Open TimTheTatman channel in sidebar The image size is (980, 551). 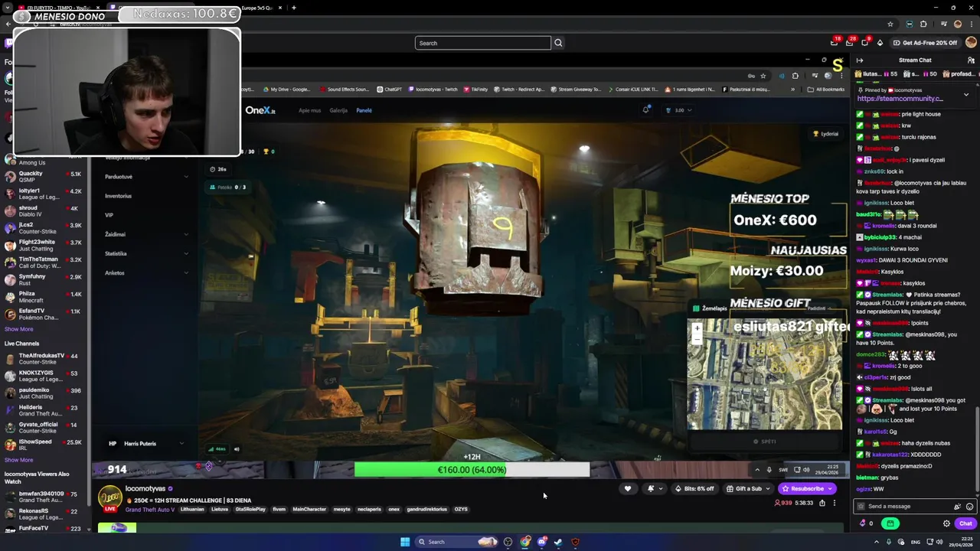(x=44, y=262)
